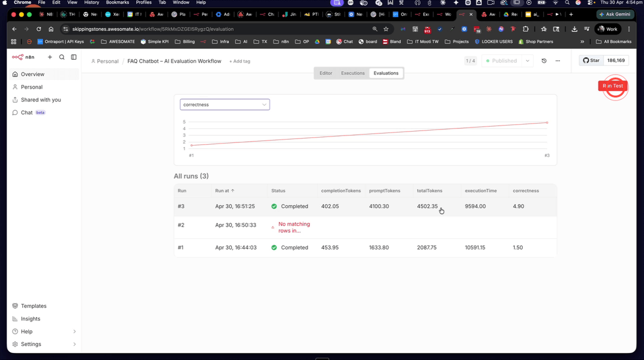
Task: Open the Bookmarks menu in macOS menu bar
Action: [x=116, y=3]
